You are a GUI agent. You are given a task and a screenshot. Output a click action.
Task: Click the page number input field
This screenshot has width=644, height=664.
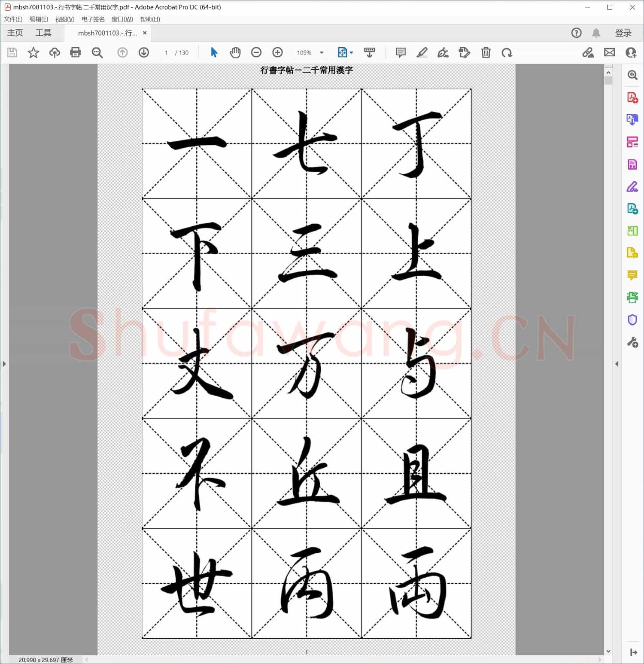167,52
